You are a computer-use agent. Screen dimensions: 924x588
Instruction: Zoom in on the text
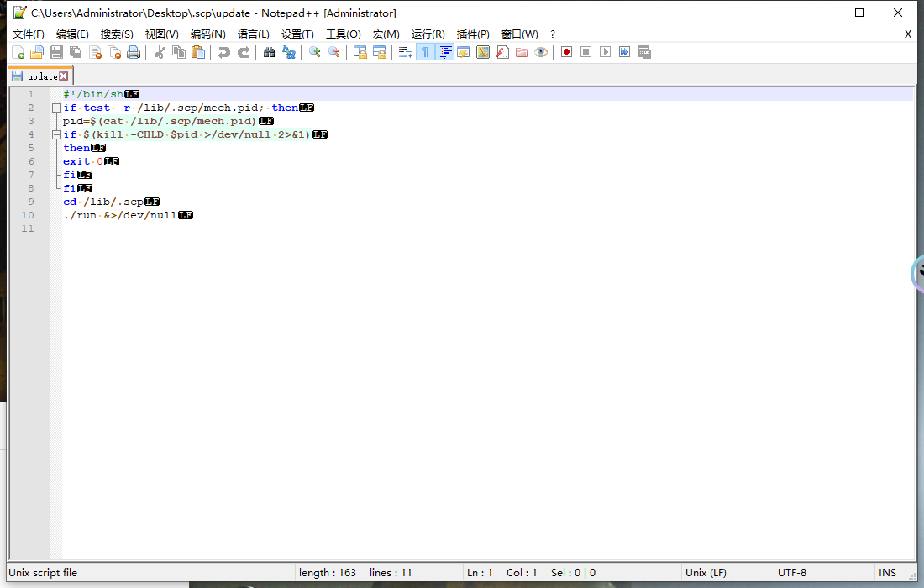[315, 52]
